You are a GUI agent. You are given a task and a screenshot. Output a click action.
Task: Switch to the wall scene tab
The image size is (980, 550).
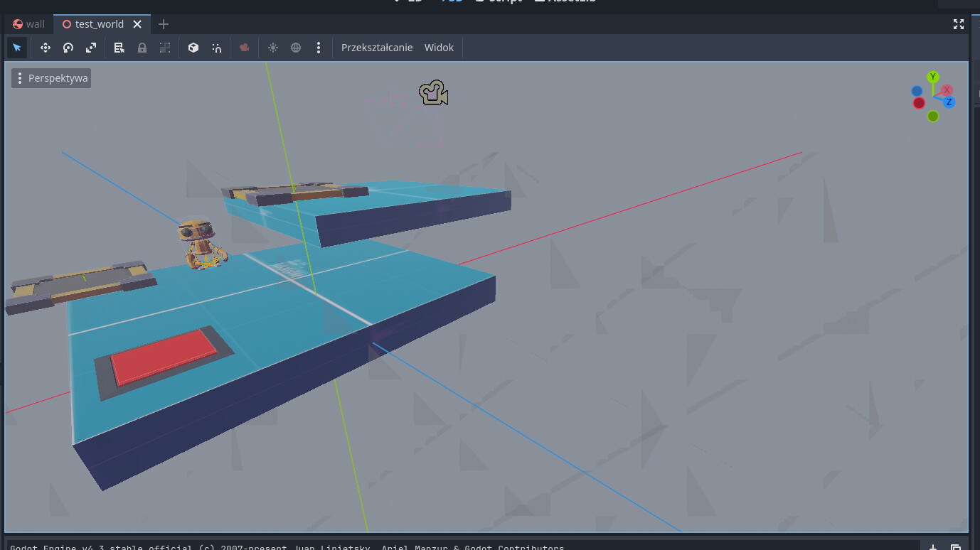(28, 24)
